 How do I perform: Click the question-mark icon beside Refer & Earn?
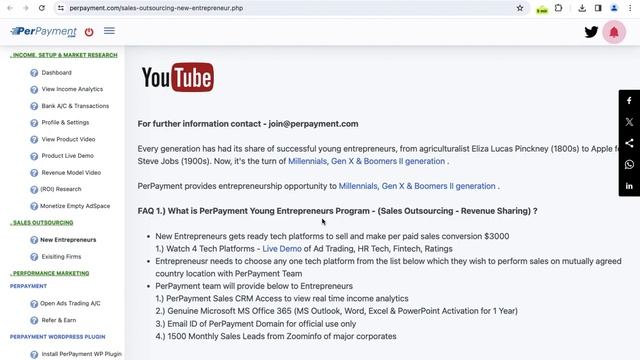[34, 320]
